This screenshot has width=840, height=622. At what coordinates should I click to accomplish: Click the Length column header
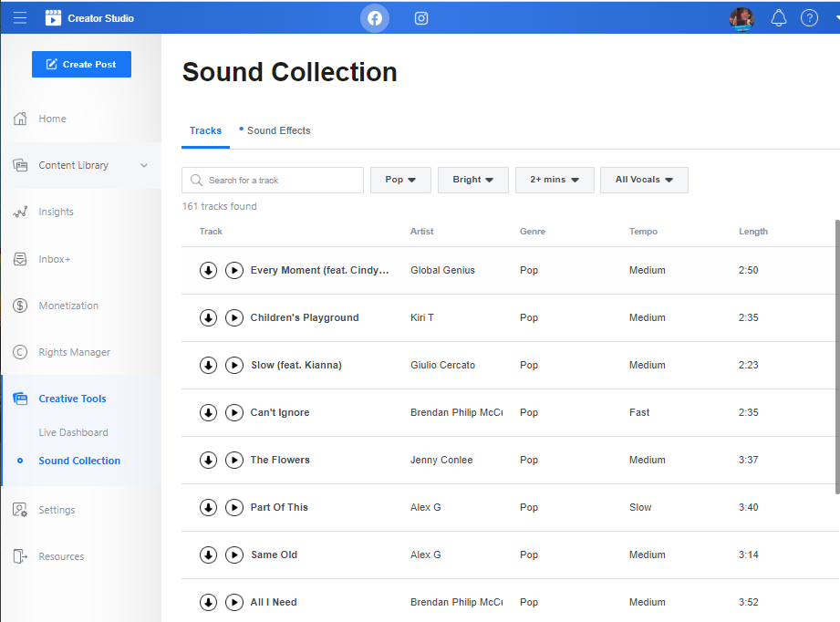(x=753, y=232)
